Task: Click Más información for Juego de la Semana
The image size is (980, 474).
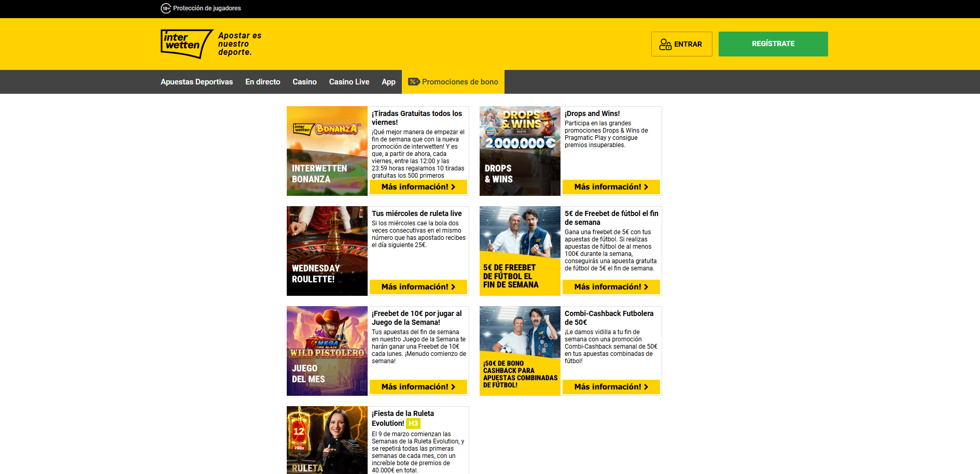Action: pos(418,387)
